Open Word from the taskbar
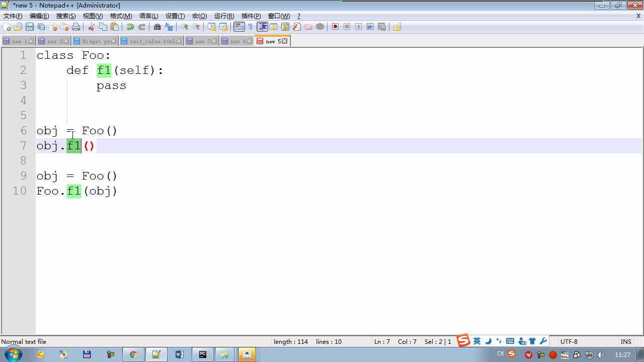Screen dimensions: 644x362 pyautogui.click(x=179, y=354)
